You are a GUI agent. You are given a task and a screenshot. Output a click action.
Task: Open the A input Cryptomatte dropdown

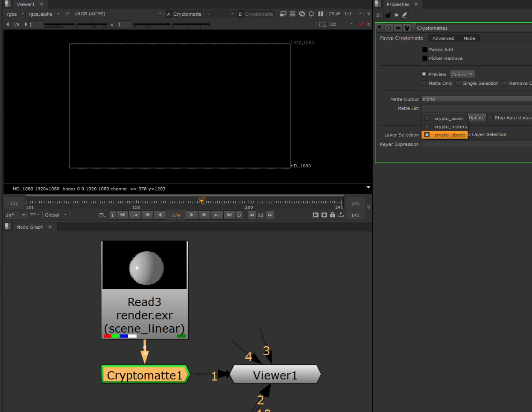pos(187,14)
